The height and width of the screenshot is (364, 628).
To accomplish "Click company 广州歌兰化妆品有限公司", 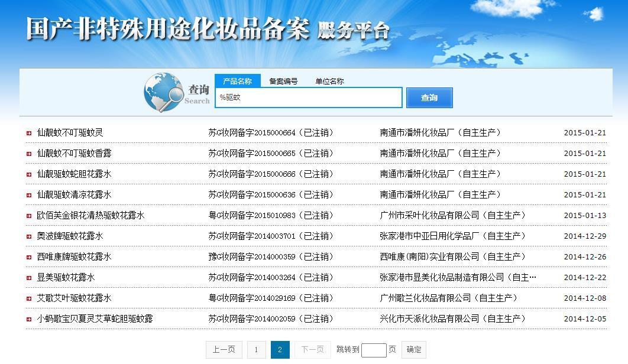I will 425,298.
